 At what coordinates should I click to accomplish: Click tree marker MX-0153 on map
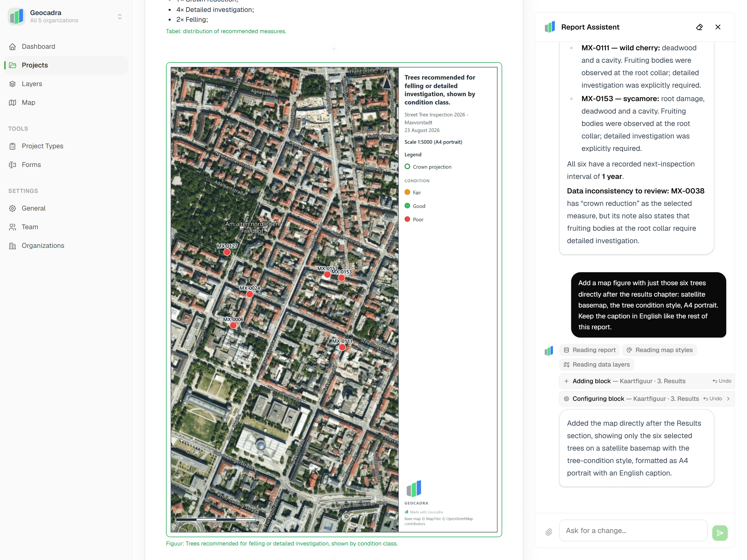341,278
